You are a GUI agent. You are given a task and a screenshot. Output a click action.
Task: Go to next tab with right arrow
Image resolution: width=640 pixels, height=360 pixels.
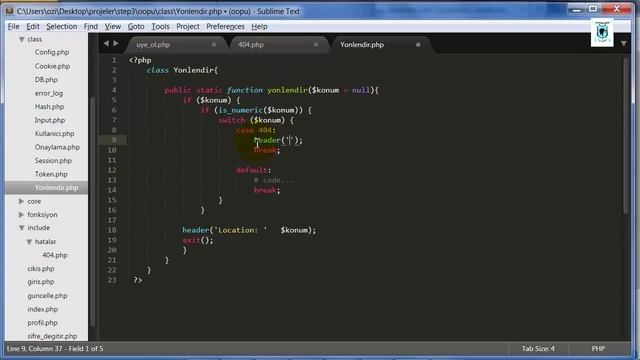point(116,43)
